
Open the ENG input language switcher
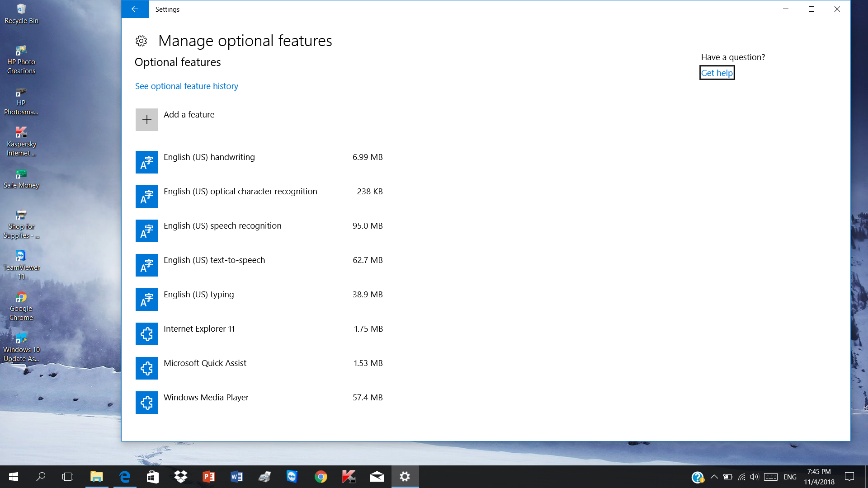[790, 477]
